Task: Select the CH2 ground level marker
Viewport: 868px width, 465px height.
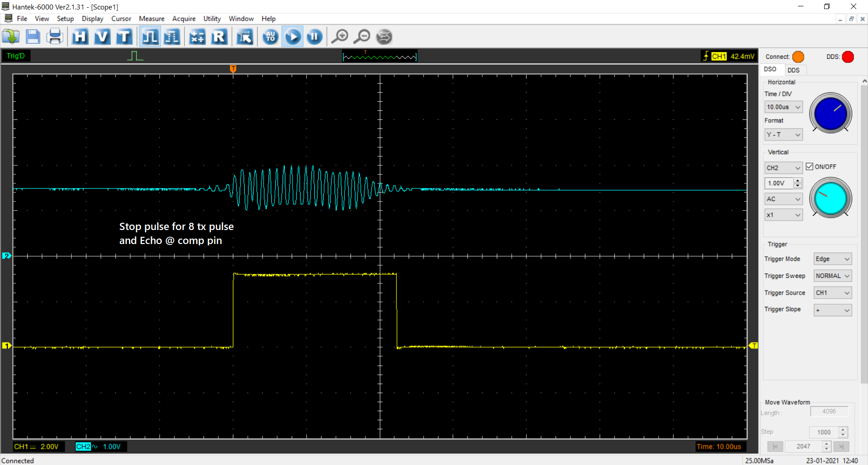Action: point(6,256)
